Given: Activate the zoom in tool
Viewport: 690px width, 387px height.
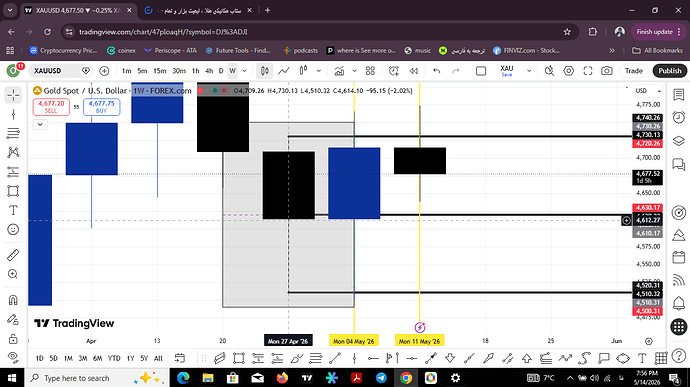Looking at the screenshot, I should pos(13,274).
